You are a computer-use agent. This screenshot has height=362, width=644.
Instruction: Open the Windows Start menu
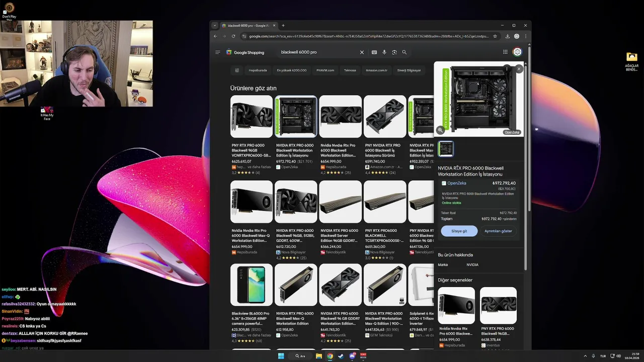pyautogui.click(x=281, y=356)
